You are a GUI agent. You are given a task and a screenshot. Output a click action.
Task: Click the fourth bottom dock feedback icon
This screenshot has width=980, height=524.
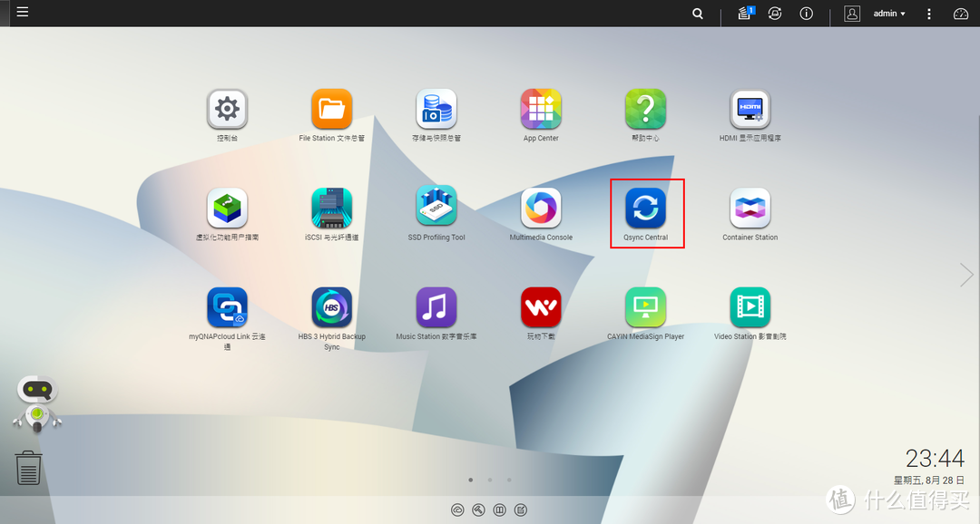pos(521,510)
